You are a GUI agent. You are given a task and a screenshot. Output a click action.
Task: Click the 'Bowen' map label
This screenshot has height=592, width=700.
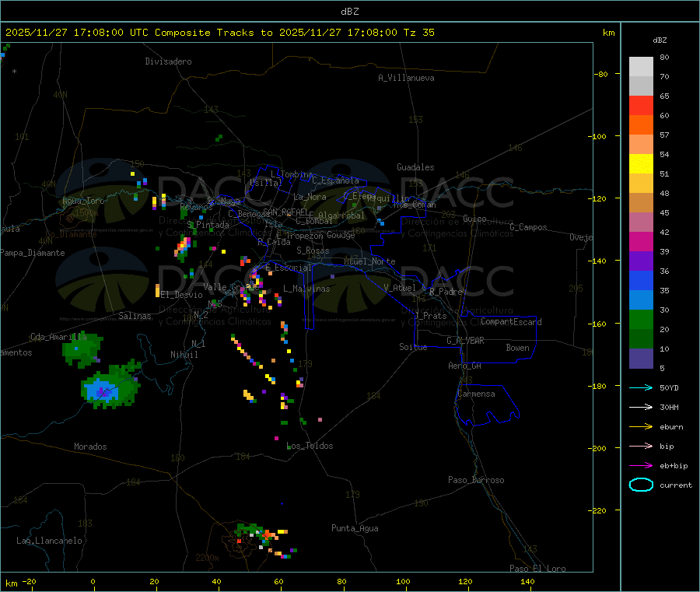coord(518,348)
